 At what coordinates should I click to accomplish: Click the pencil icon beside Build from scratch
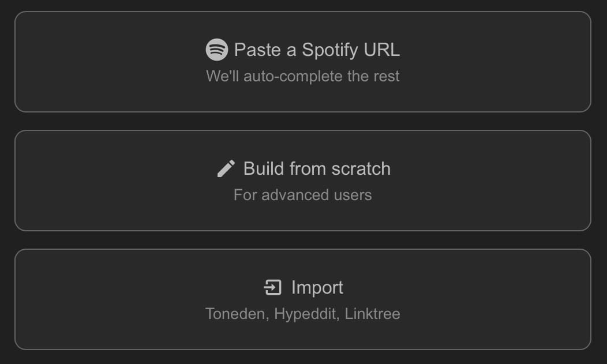click(226, 168)
